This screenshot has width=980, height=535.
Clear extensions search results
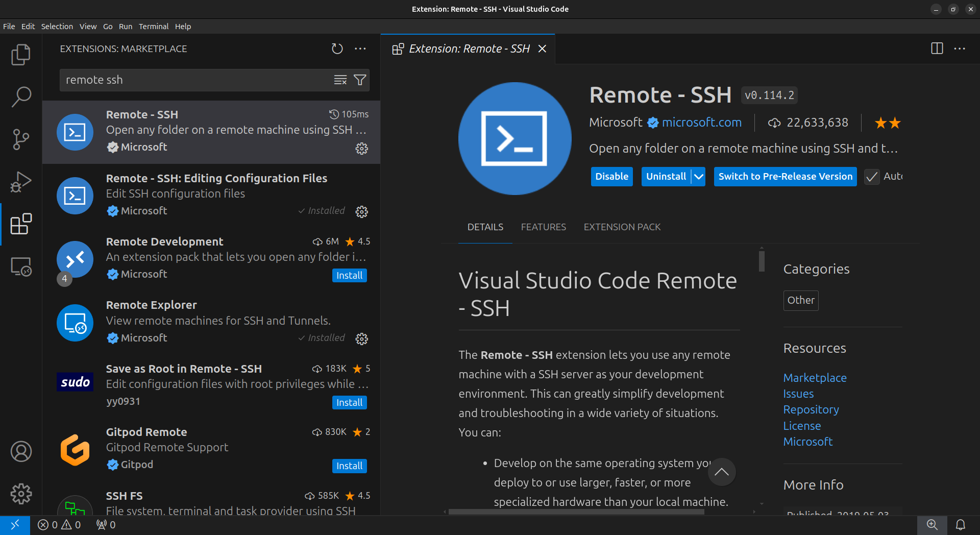coord(340,80)
